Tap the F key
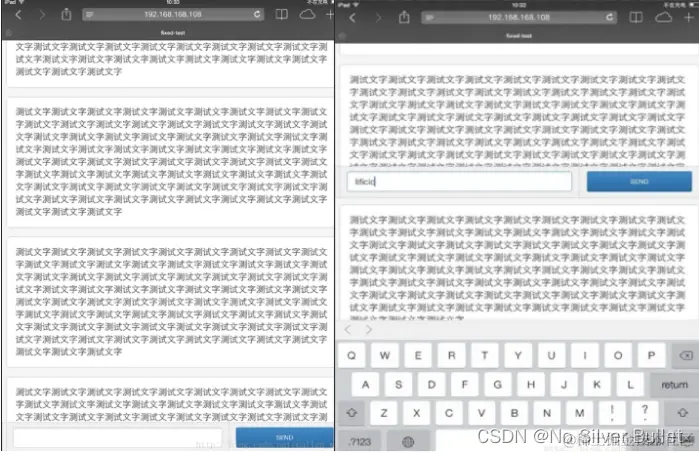 pos(465,384)
